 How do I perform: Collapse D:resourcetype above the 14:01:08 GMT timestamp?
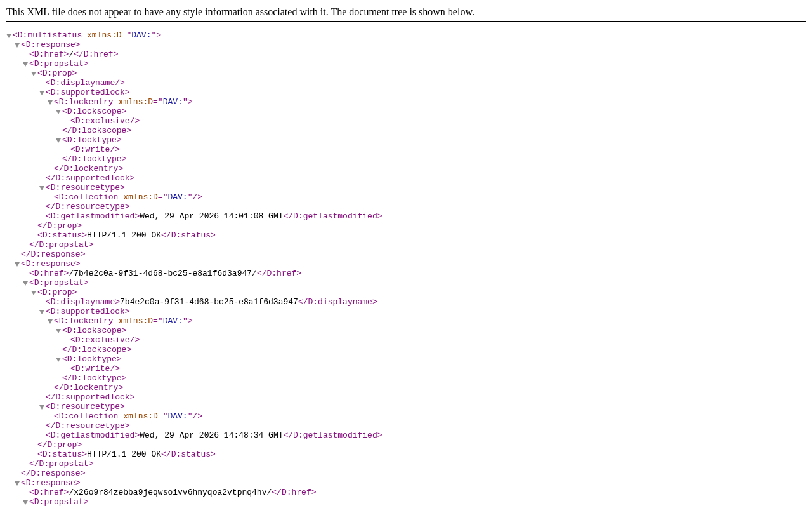pos(42,188)
